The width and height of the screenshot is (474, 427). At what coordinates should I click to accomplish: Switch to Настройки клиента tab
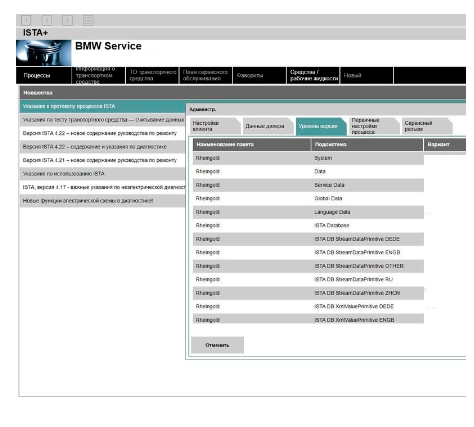click(215, 126)
